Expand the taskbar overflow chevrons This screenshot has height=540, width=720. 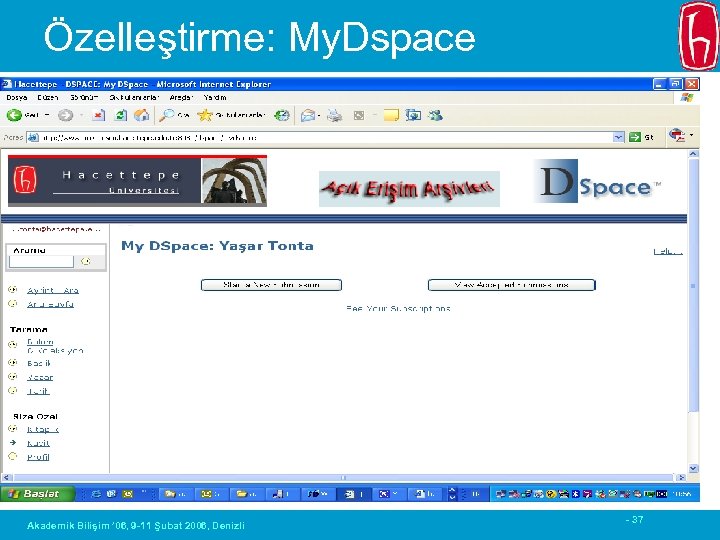pos(452,494)
